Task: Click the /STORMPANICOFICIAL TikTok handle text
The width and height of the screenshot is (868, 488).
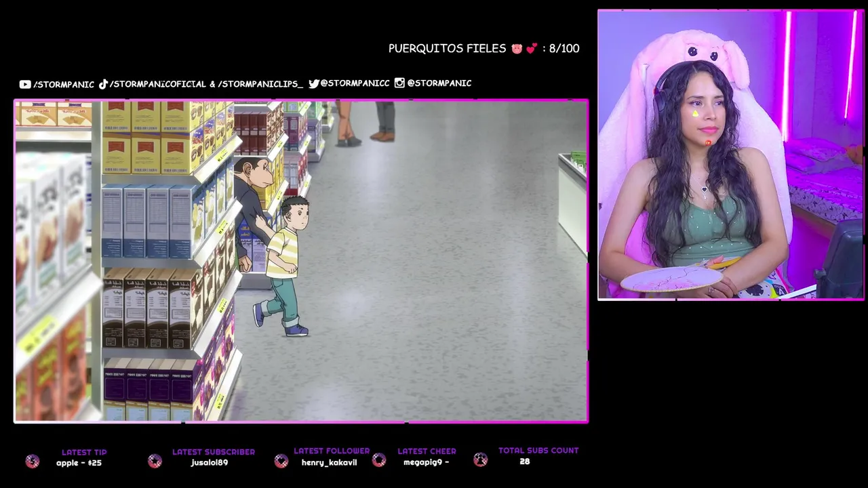Action: pyautogui.click(x=158, y=84)
